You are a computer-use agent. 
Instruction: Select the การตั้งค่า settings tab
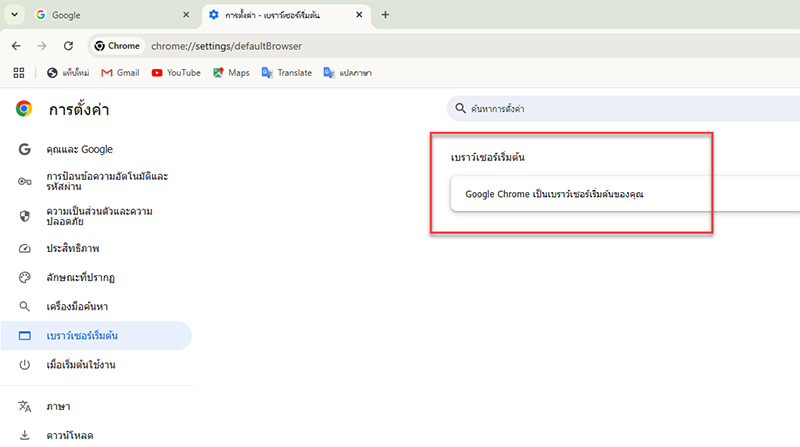pyautogui.click(x=286, y=15)
